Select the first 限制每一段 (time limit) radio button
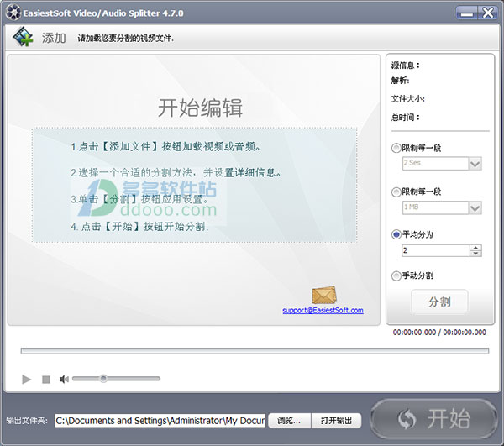 pos(396,148)
